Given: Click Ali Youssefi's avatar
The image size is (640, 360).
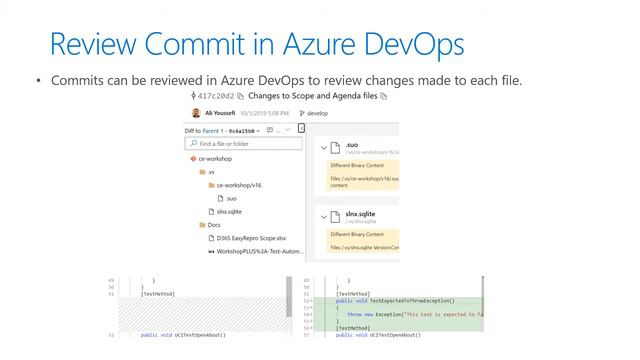Looking at the screenshot, I should click(x=196, y=113).
